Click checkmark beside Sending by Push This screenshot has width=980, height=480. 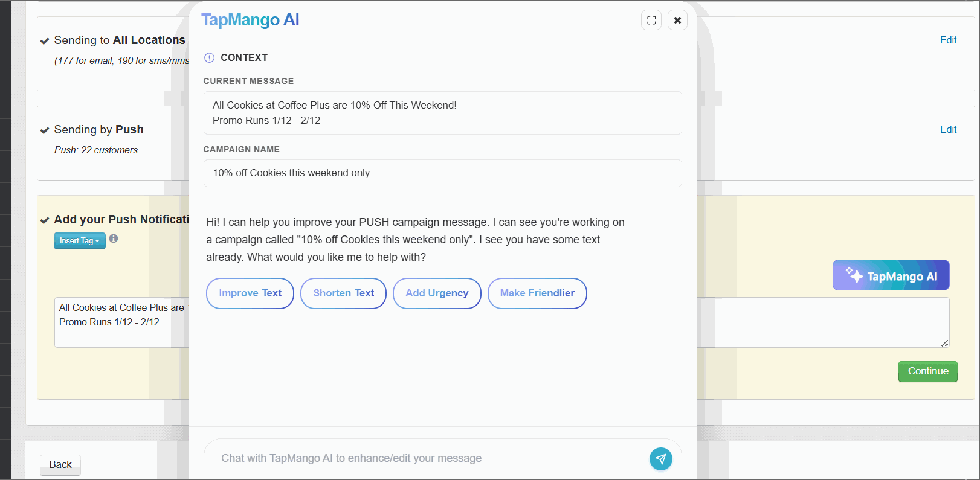coord(45,130)
